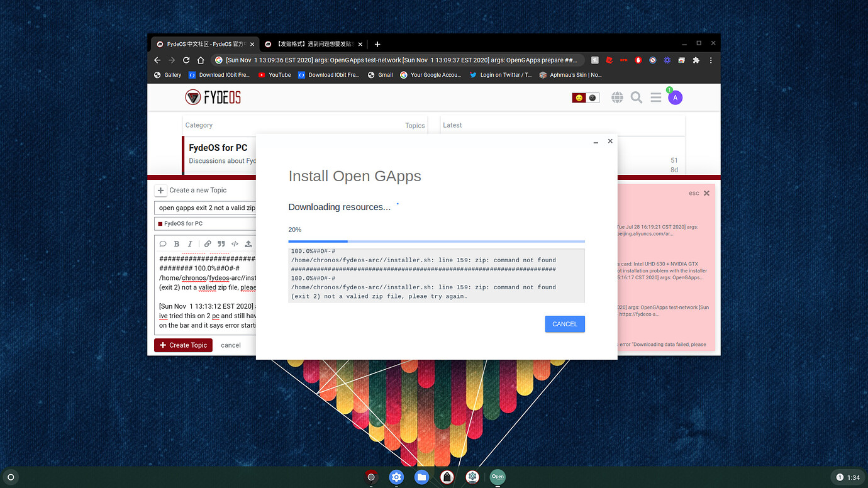This screenshot has width=868, height=488.
Task: Click inside the installer log output
Action: pos(437,275)
